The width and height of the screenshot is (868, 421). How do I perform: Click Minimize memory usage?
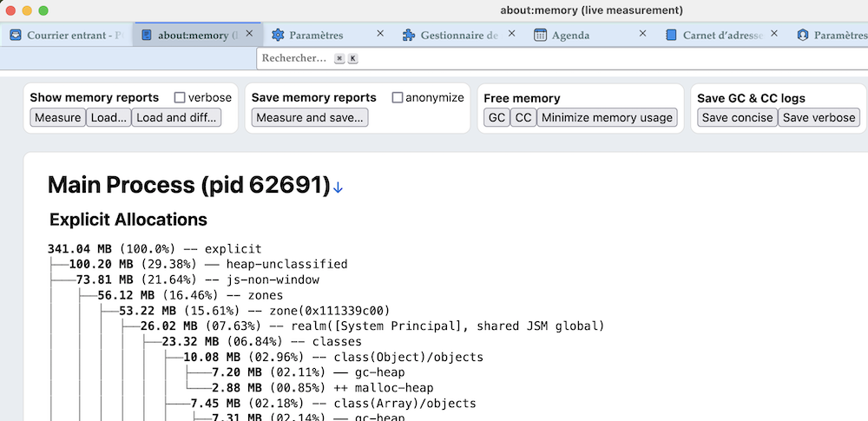(x=607, y=118)
